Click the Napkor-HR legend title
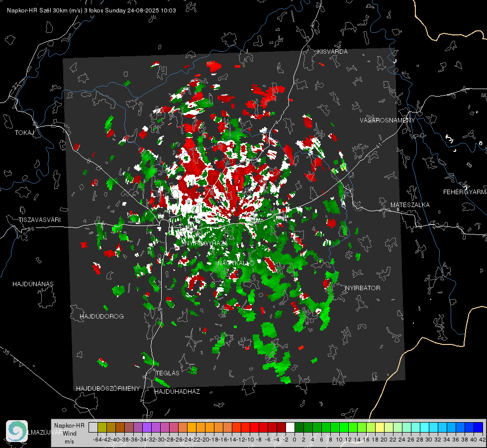This screenshot has width=487, height=448. click(69, 426)
